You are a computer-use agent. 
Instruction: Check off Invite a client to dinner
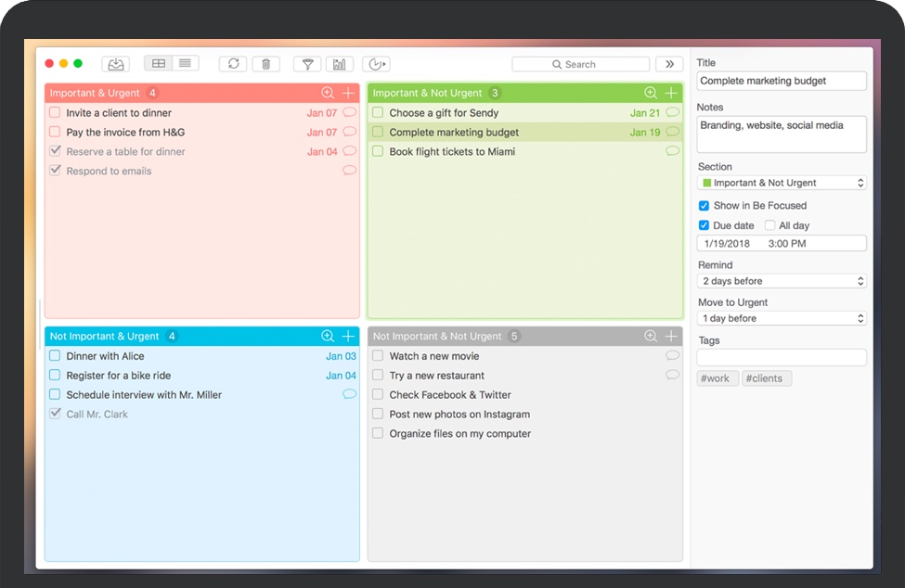55,113
